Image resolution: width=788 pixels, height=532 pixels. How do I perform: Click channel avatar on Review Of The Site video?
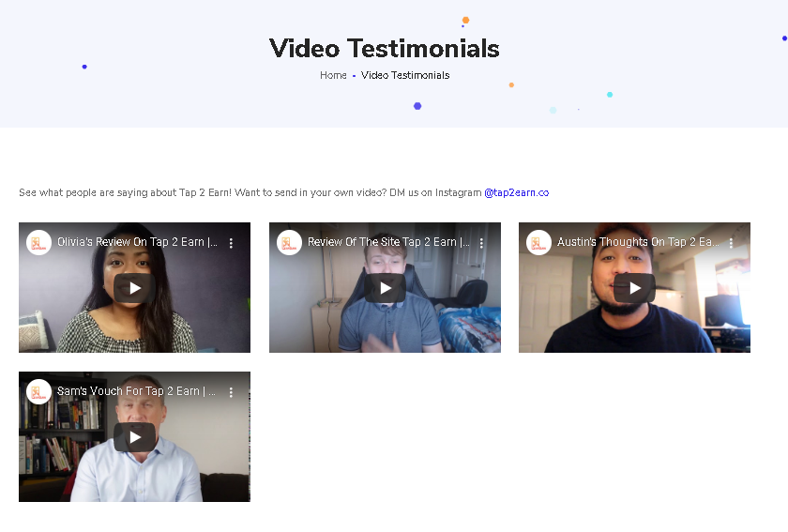(x=290, y=243)
